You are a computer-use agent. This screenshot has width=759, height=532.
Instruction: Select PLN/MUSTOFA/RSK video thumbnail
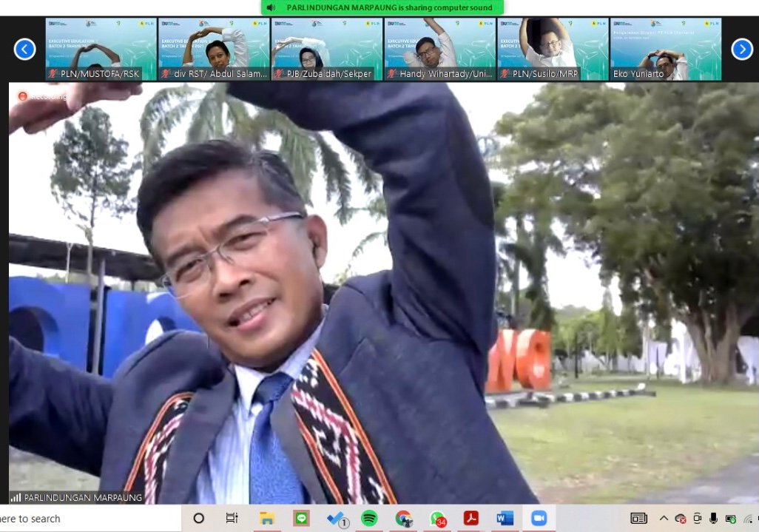(x=101, y=50)
